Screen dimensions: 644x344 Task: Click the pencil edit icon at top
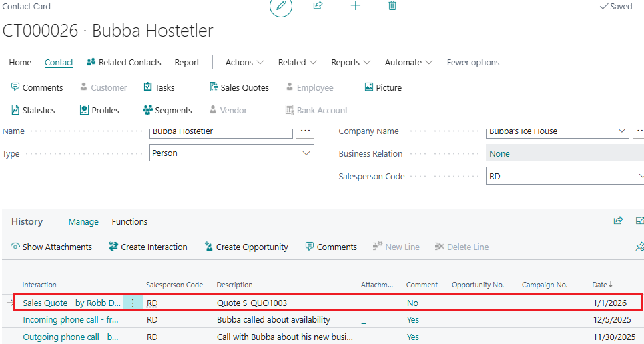pos(281,6)
